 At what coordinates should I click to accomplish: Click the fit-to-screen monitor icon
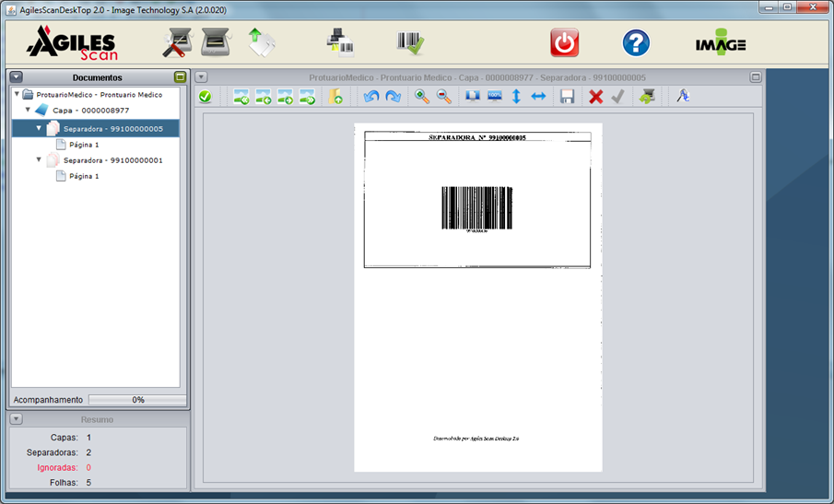(x=473, y=96)
